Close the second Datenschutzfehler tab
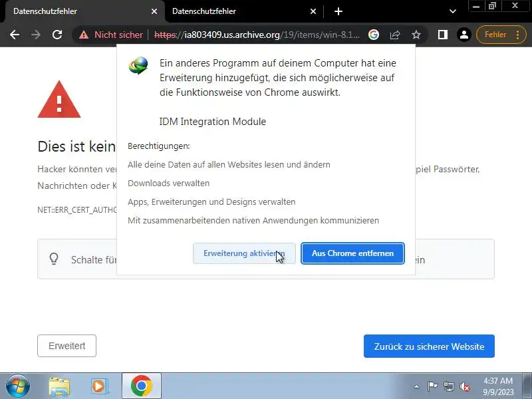The image size is (532, 399). (313, 11)
